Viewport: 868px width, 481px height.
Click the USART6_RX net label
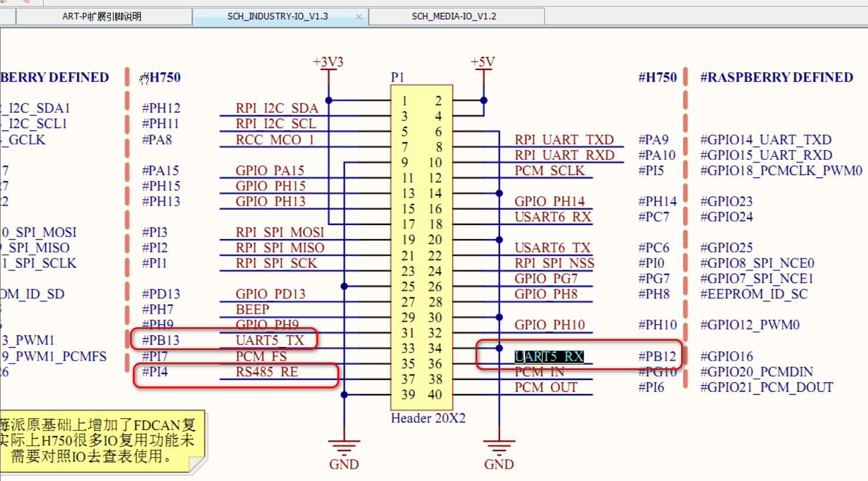pyautogui.click(x=553, y=217)
